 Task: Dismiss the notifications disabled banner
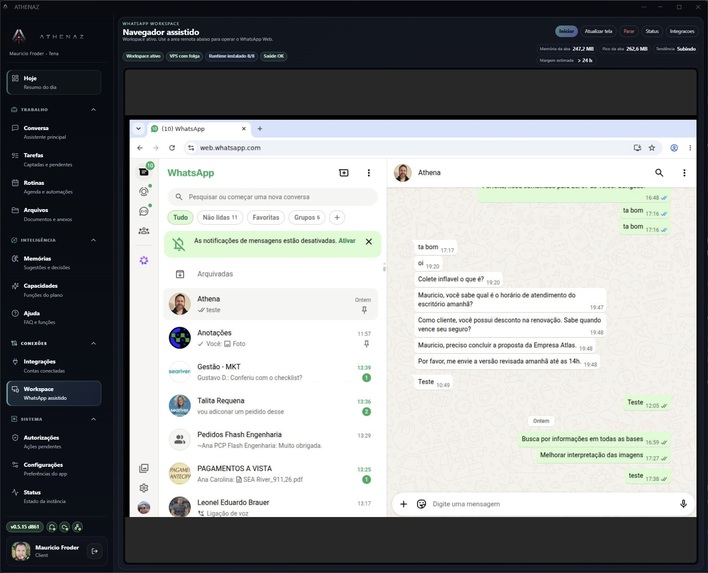click(x=368, y=242)
